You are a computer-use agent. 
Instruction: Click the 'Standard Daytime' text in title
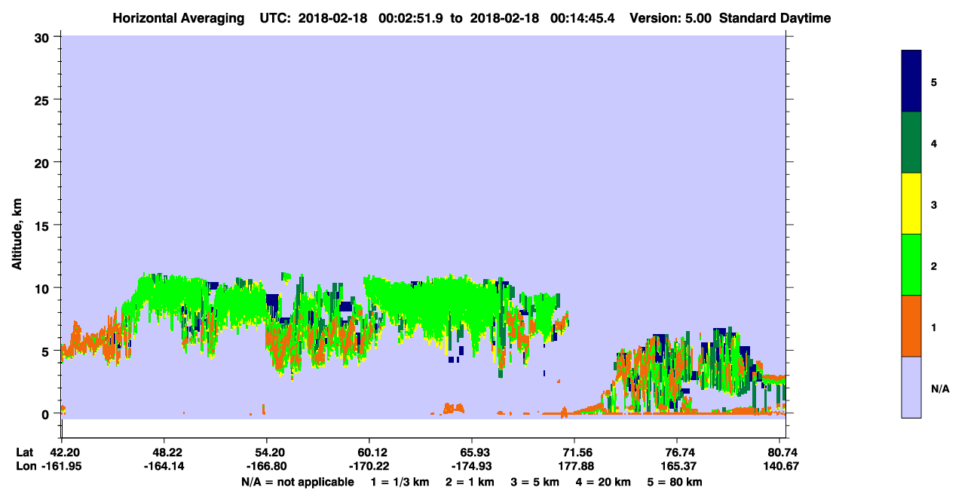[x=775, y=18]
